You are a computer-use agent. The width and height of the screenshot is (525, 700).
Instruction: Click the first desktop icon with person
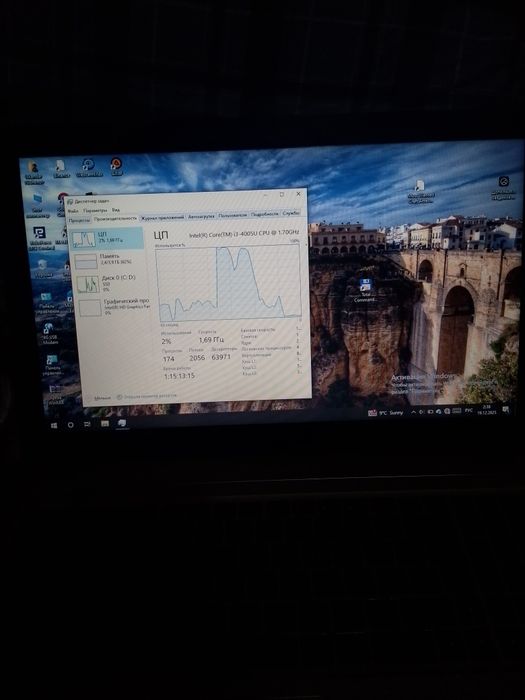point(33,173)
